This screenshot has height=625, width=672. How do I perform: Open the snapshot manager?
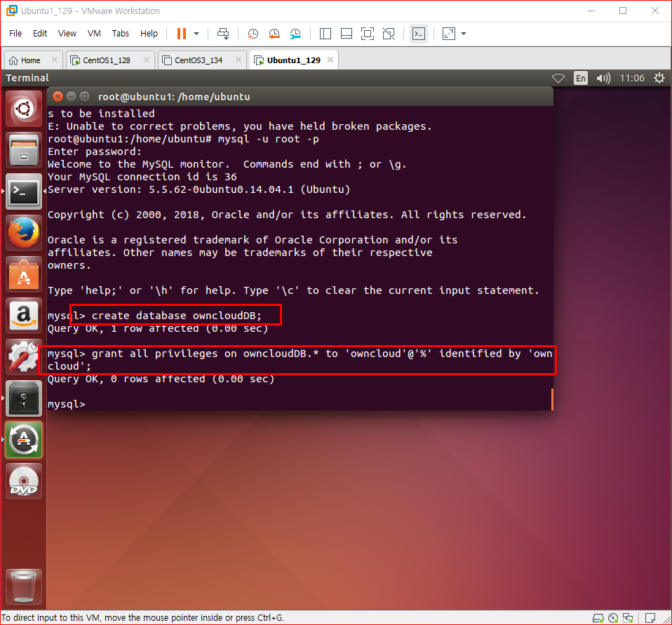(295, 34)
